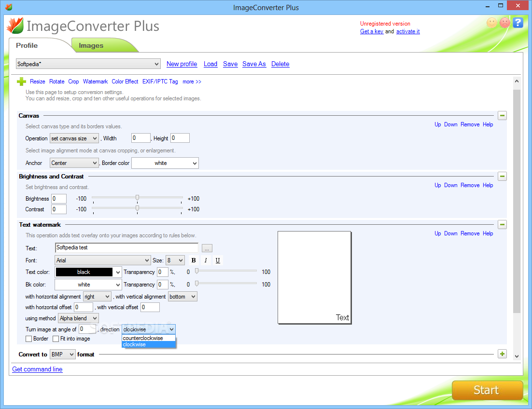Add the Resize operation
The width and height of the screenshot is (532, 409).
tap(37, 82)
